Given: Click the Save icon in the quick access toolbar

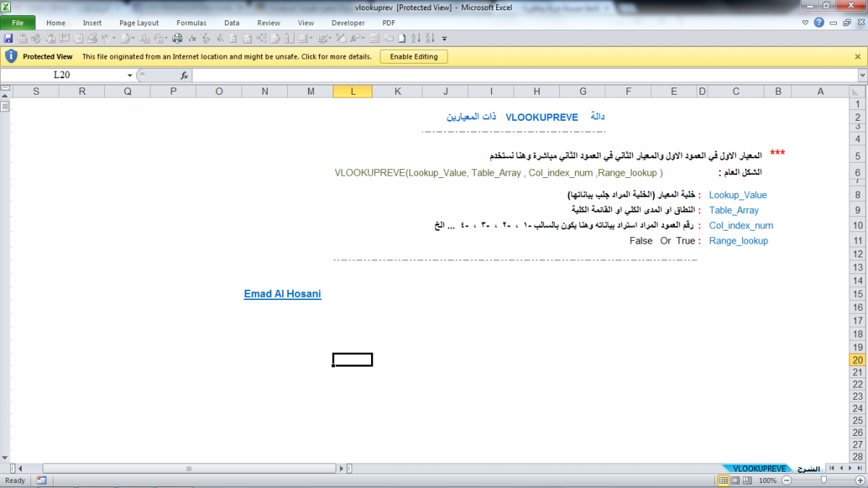Looking at the screenshot, I should point(8,38).
